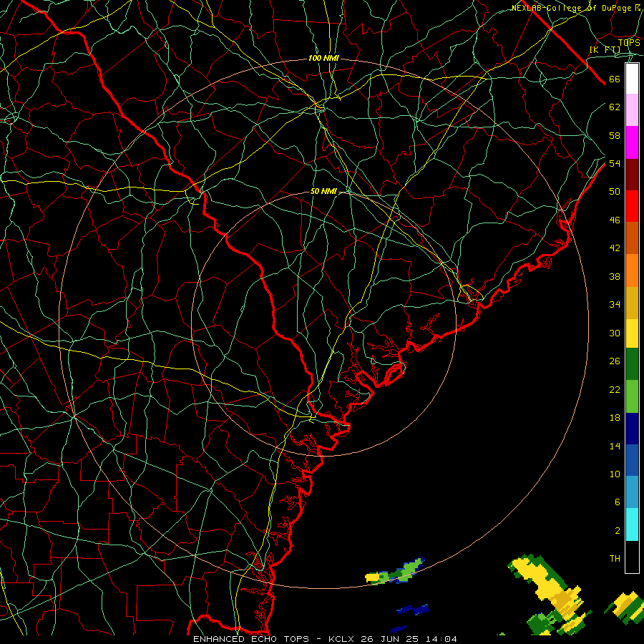Click the legend value 38
Viewport: 644px width, 644px height.
tap(615, 276)
